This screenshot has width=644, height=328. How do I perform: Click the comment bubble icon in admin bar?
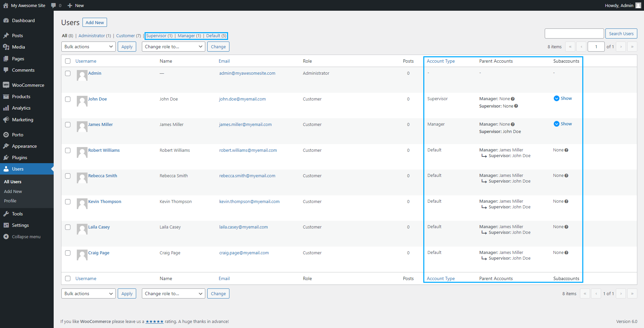(x=53, y=5)
